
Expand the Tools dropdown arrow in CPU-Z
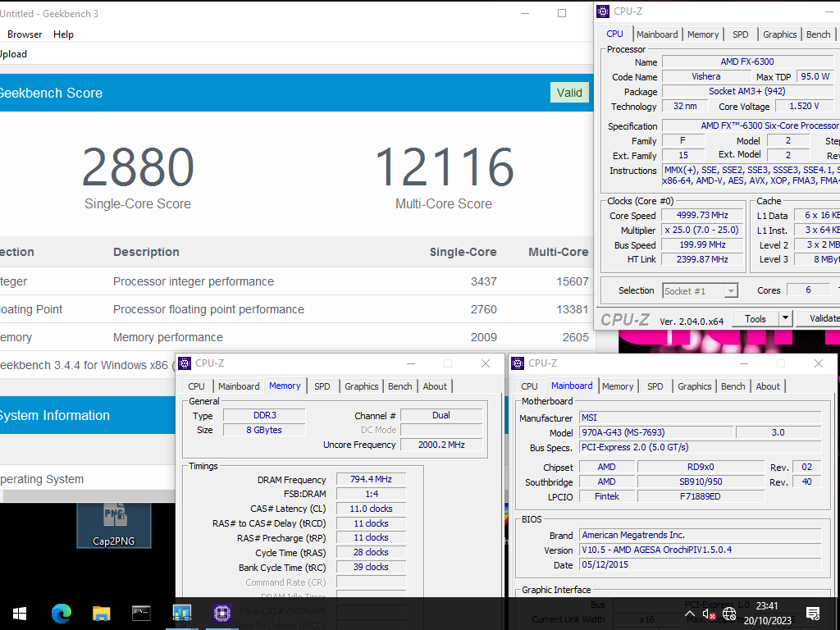point(785,319)
